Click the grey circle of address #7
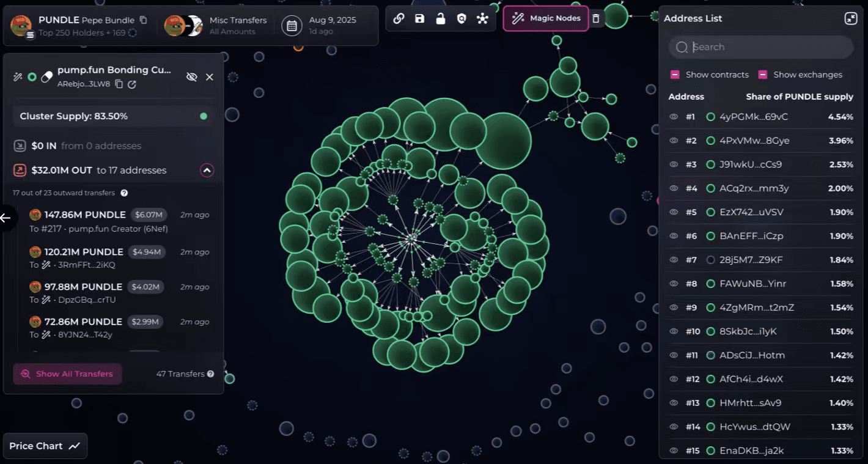Viewport: 868px width, 464px height. tap(710, 260)
